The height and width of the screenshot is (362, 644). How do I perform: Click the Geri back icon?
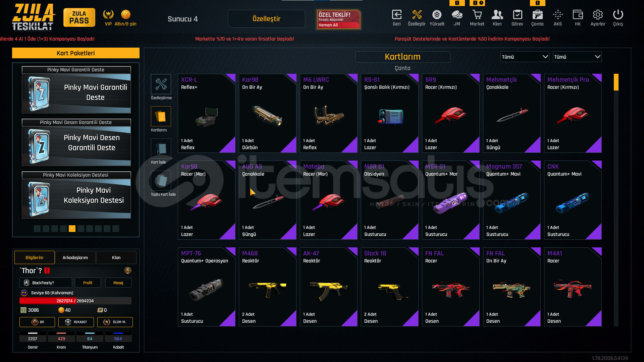397,18
